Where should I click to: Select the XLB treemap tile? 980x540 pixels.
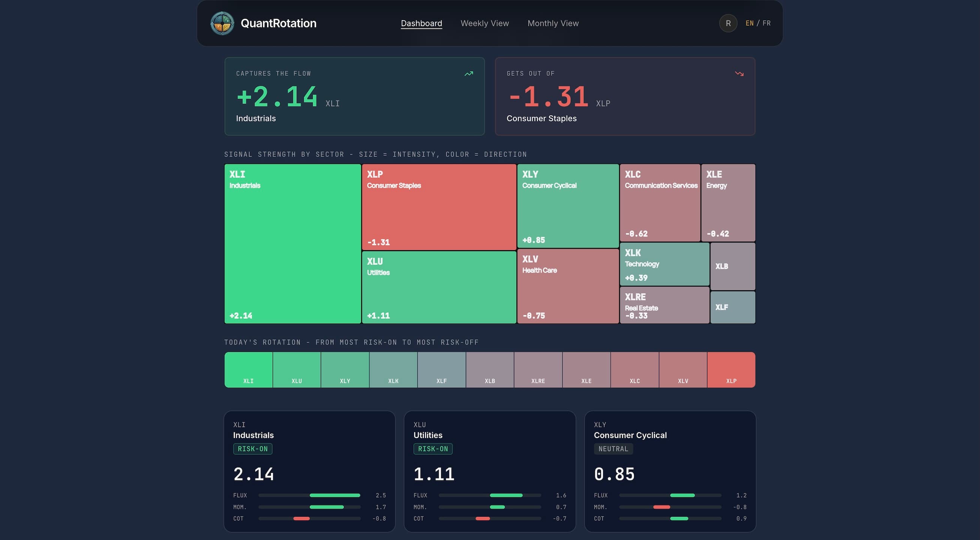click(x=733, y=266)
